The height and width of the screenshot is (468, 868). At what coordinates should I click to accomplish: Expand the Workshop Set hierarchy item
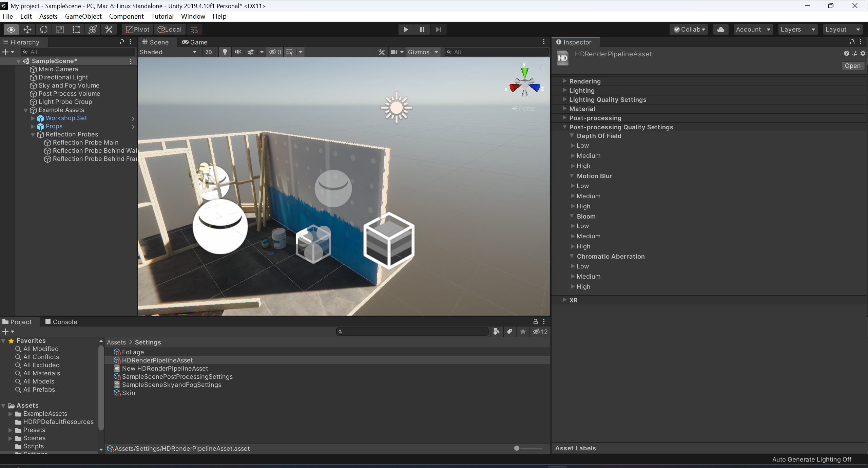[x=32, y=118]
